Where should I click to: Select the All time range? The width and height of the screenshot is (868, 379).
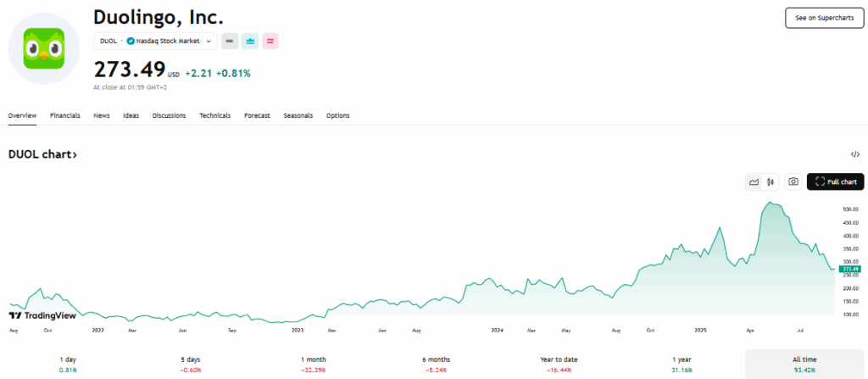(x=804, y=364)
